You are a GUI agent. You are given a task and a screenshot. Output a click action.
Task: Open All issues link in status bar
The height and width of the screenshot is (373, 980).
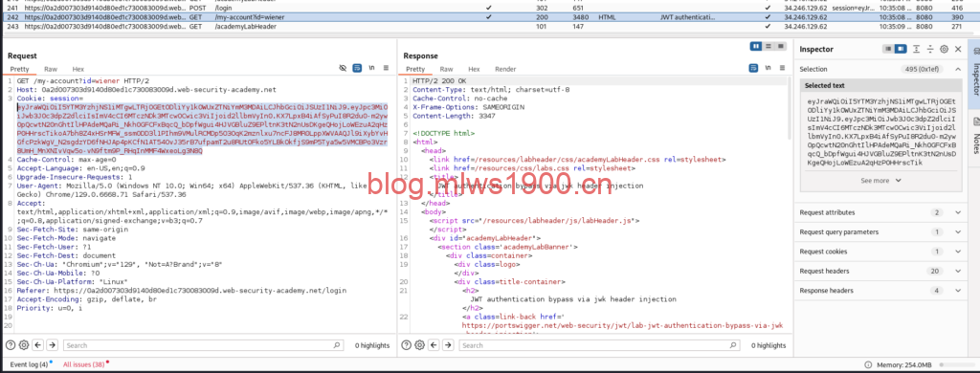click(x=84, y=364)
